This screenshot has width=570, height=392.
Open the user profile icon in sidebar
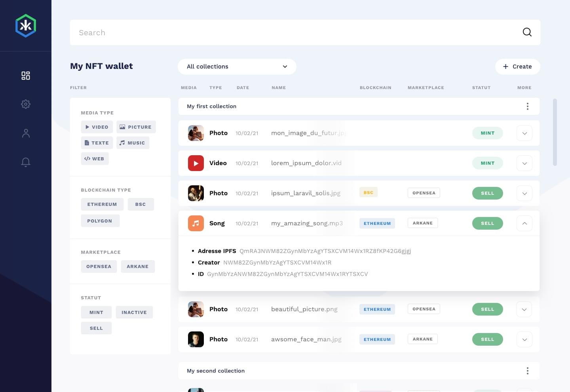tap(26, 133)
